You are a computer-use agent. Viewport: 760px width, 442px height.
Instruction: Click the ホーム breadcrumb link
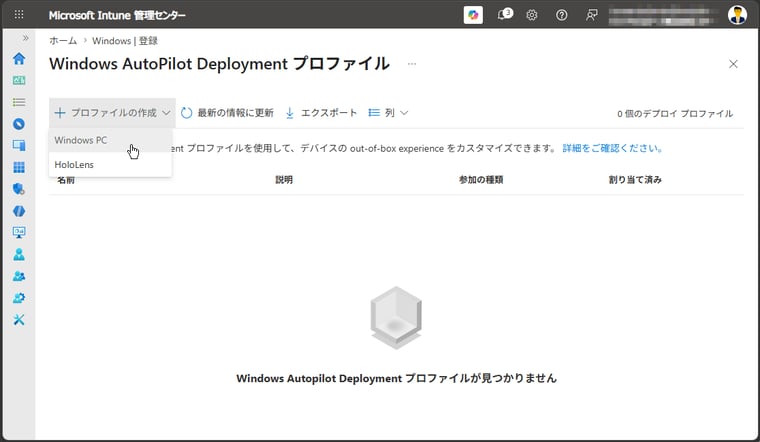tap(63, 41)
